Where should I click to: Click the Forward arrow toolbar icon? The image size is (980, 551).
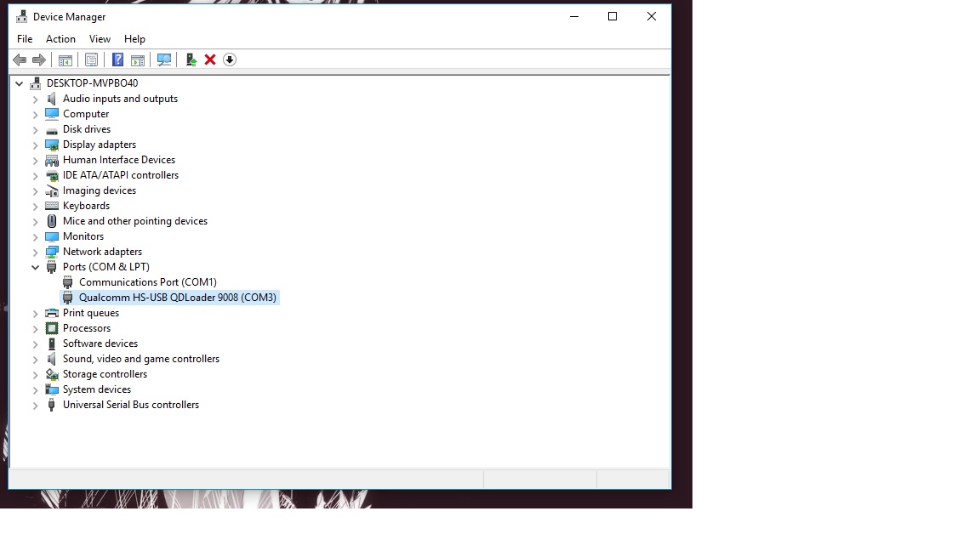click(x=39, y=60)
